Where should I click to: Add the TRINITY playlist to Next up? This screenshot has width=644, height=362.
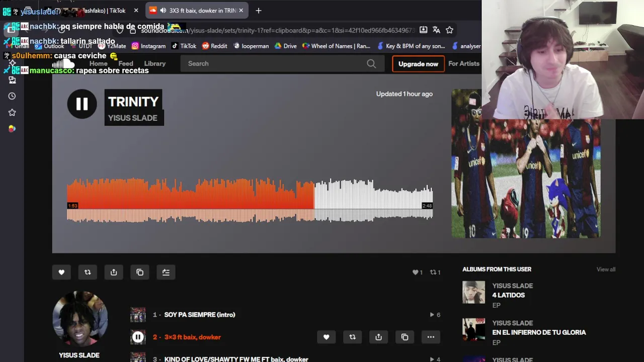(x=166, y=272)
